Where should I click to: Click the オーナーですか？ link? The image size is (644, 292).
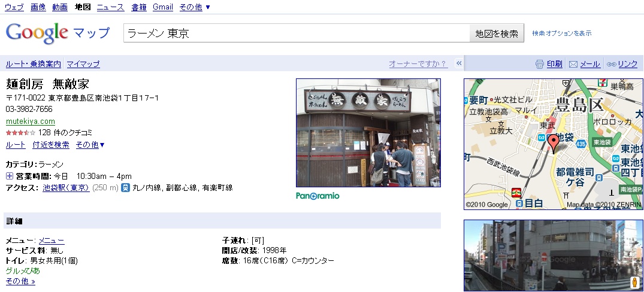click(x=418, y=63)
